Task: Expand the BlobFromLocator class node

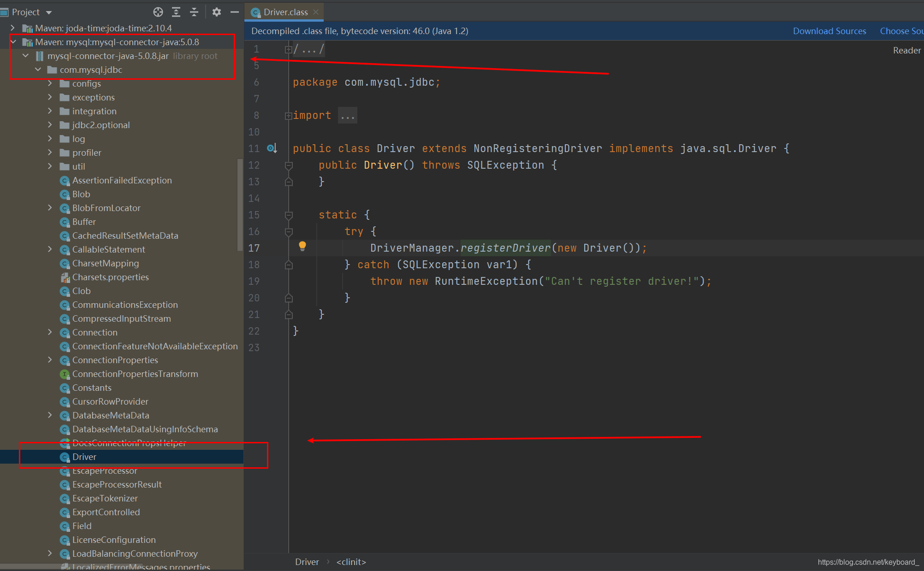Action: 50,208
